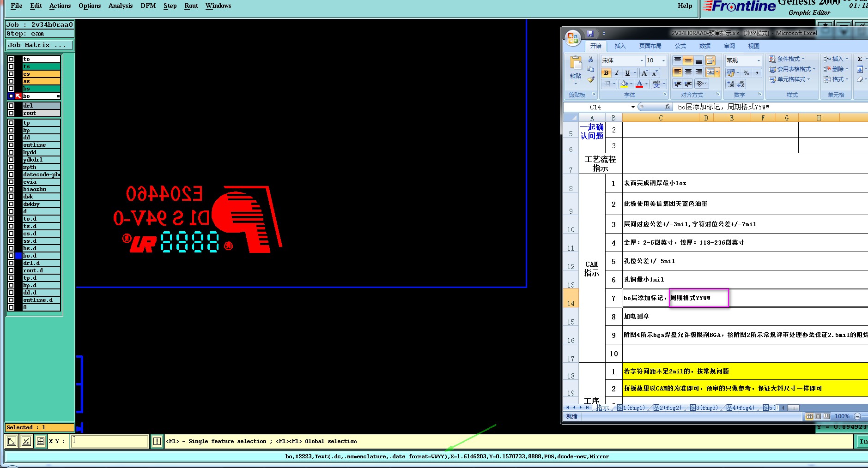Viewport: 868px width, 468px height.
Task: Toggle the 'to' layer checkbox
Action: [11, 59]
